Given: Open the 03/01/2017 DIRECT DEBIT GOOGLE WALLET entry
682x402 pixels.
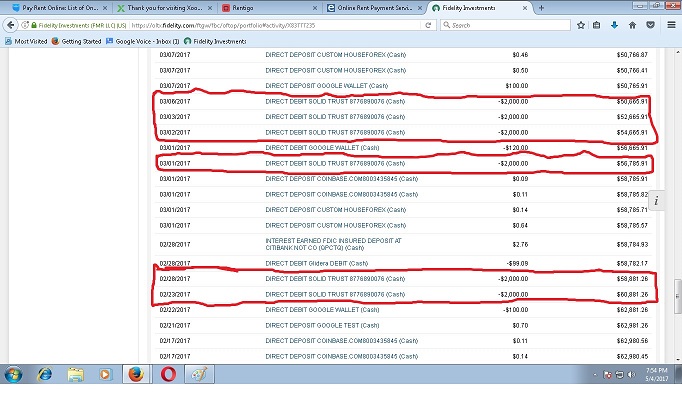Looking at the screenshot, I should [x=322, y=148].
